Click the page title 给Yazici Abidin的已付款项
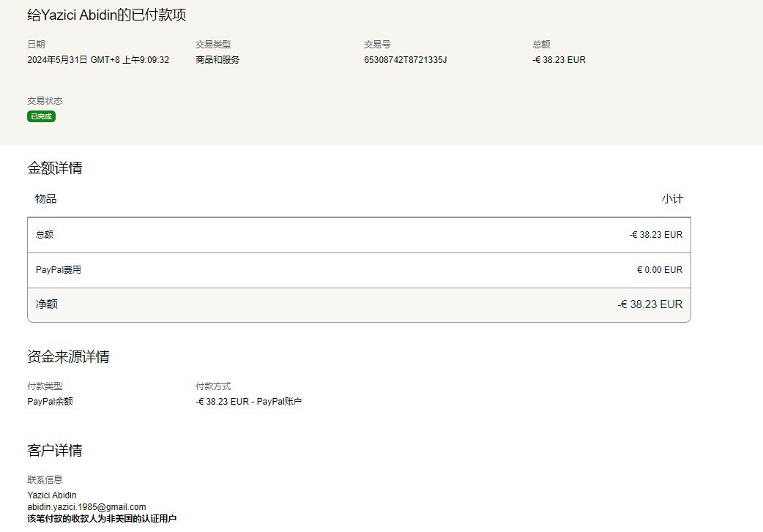 [x=106, y=15]
